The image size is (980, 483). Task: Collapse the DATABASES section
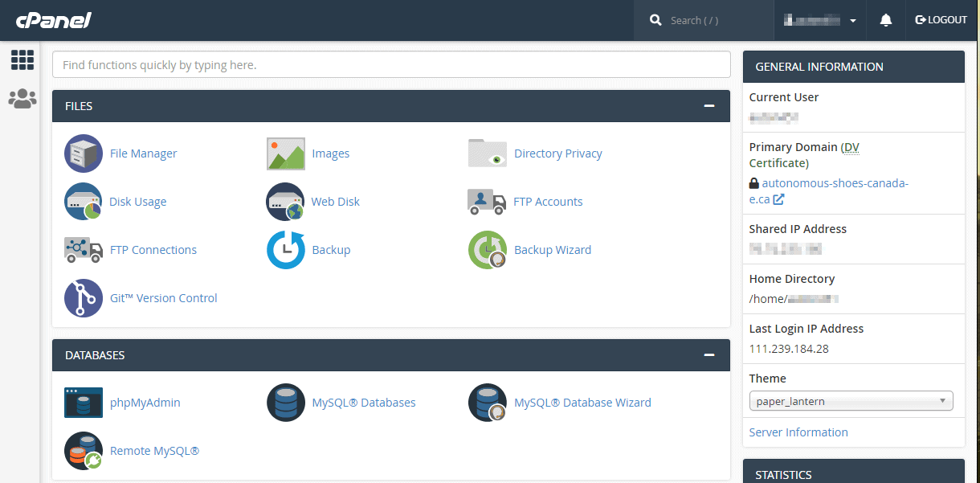708,354
